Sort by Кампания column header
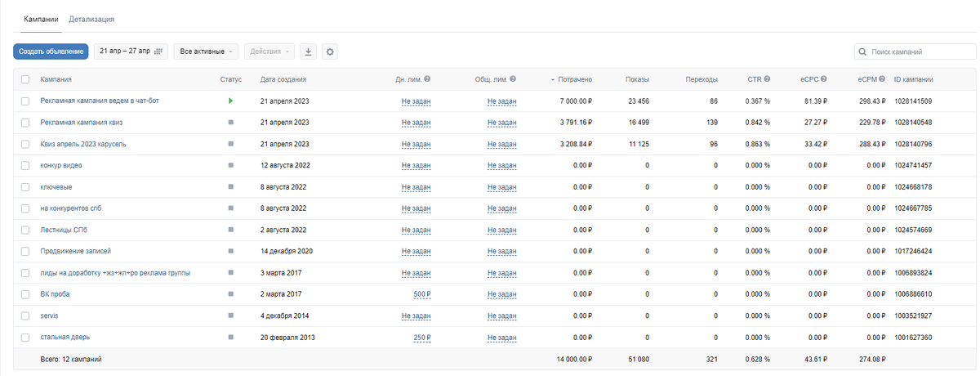 (56, 79)
